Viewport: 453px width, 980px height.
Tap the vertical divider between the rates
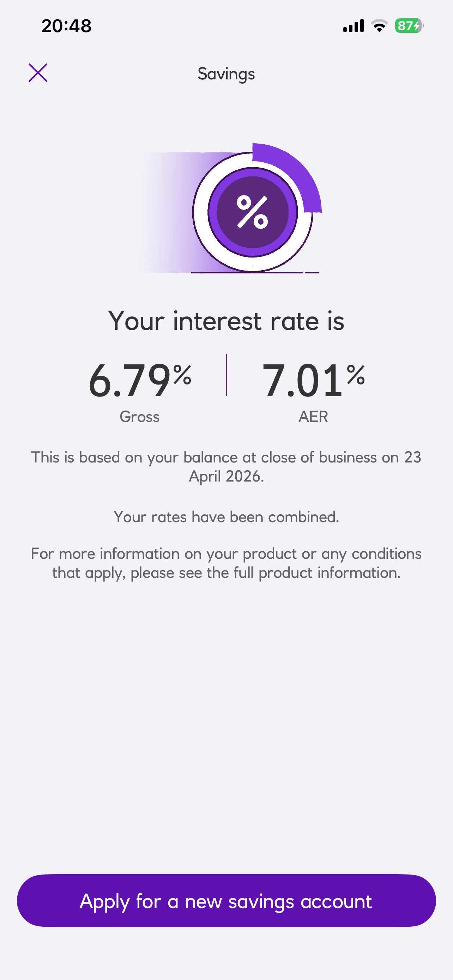[x=227, y=375]
